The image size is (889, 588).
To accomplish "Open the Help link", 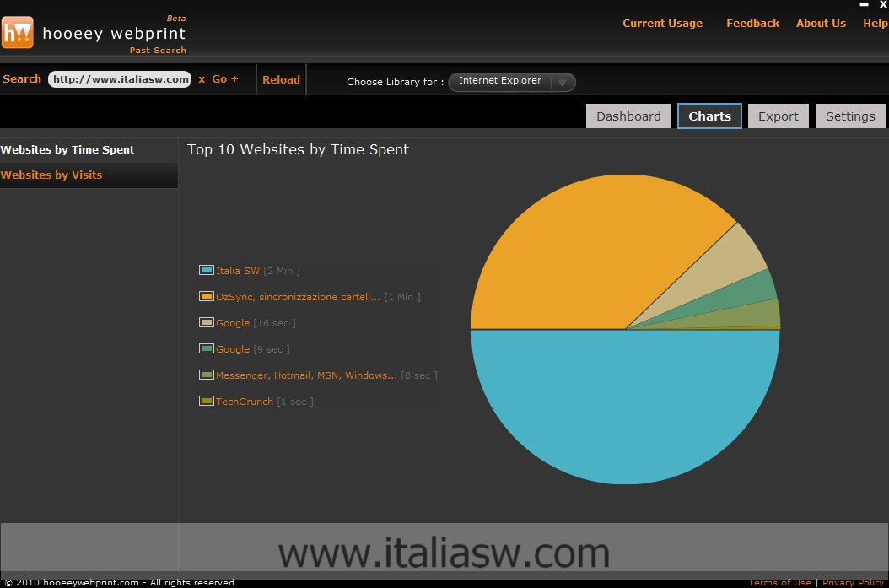I will (x=875, y=24).
